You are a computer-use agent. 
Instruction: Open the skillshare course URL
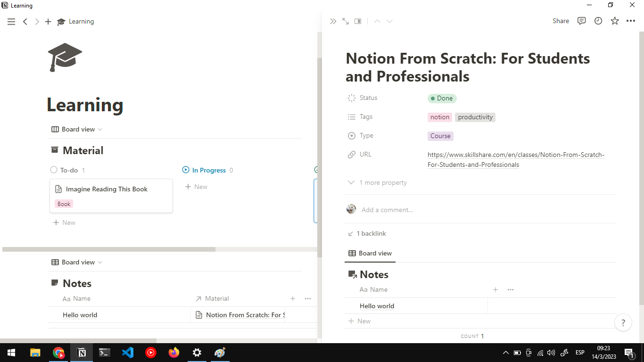point(516,160)
